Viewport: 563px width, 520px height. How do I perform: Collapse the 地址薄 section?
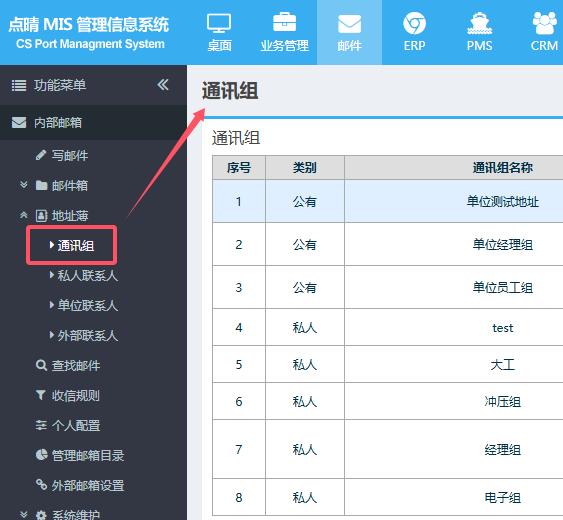coord(54,216)
